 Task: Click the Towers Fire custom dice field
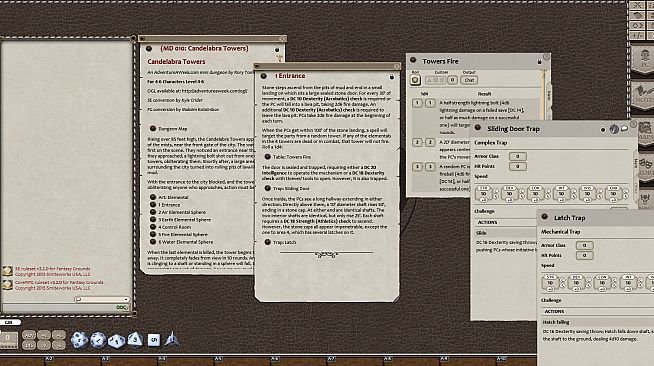coord(435,80)
